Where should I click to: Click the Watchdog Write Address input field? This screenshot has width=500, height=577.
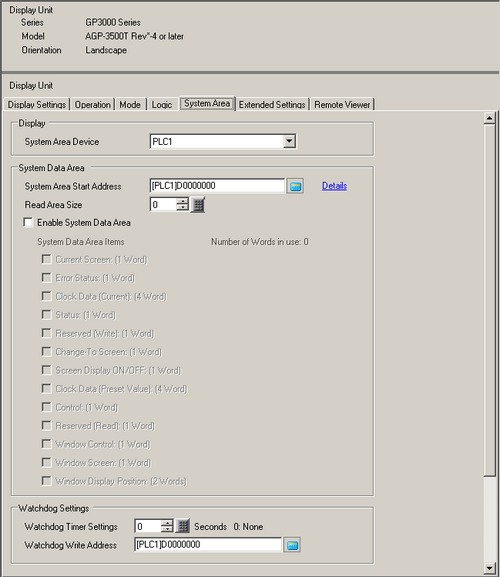208,545
